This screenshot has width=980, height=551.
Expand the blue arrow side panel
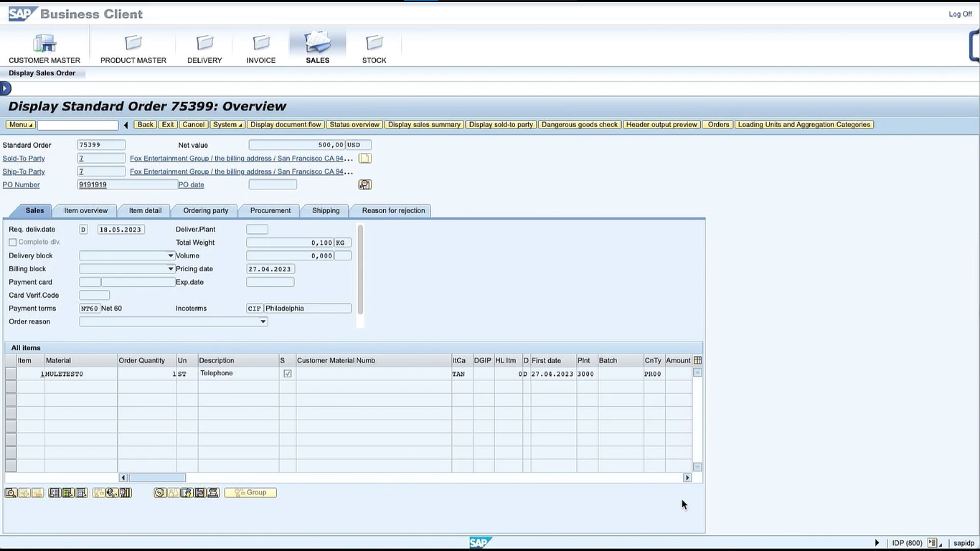[6, 89]
